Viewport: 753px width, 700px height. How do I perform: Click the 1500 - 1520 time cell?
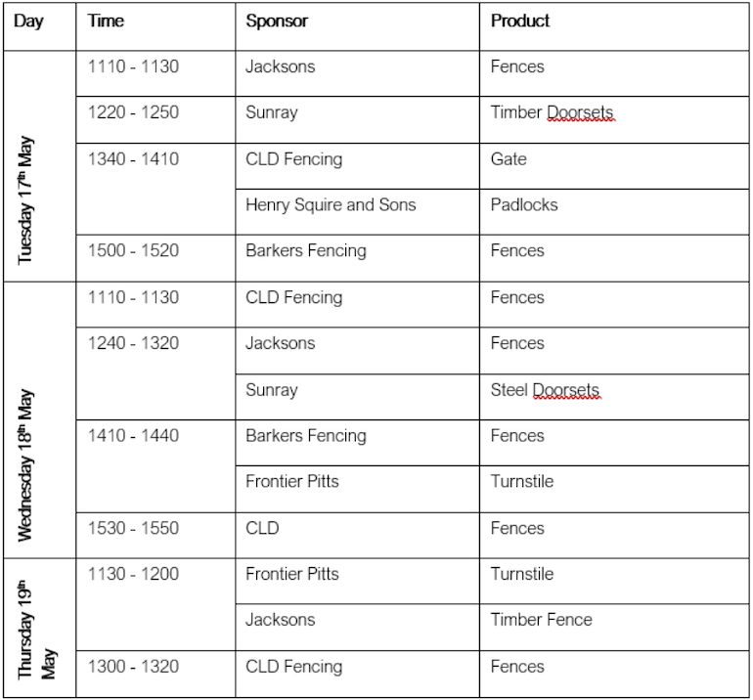click(x=155, y=258)
